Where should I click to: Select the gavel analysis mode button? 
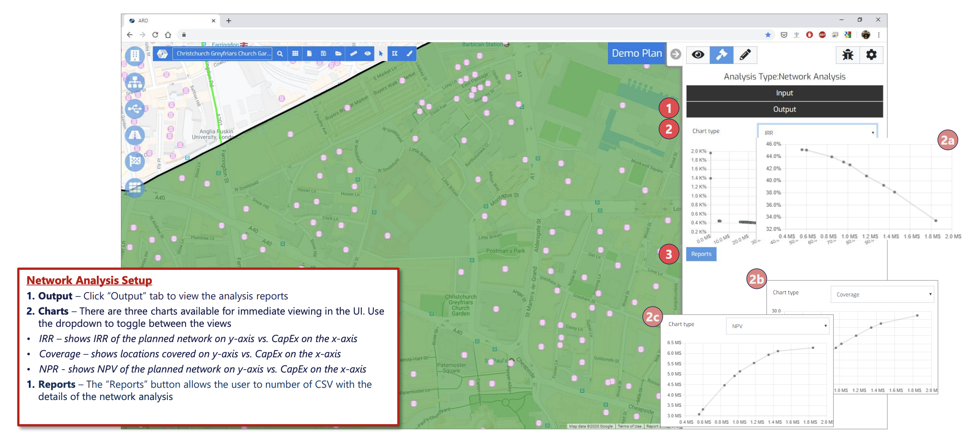pyautogui.click(x=721, y=55)
